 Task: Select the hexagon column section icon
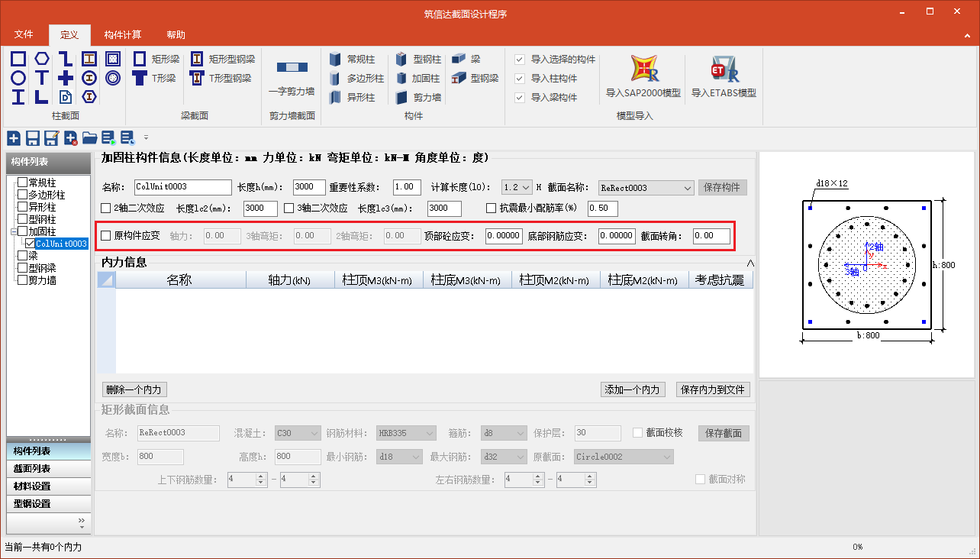(x=42, y=59)
